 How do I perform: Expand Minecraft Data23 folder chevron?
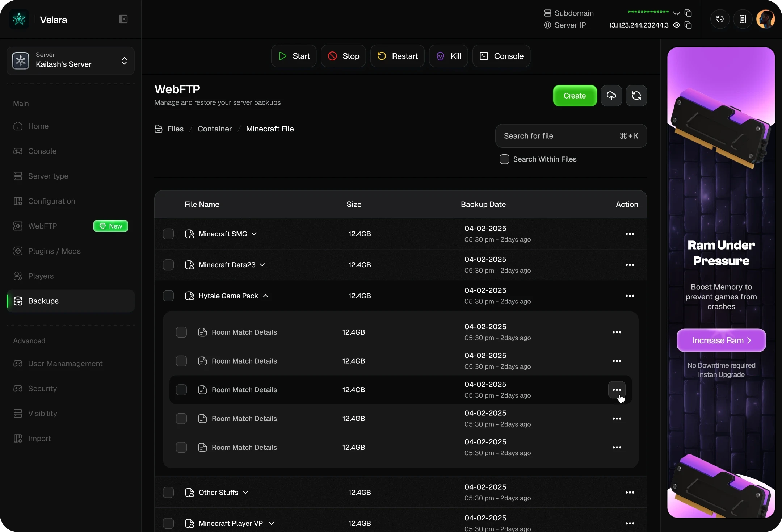(262, 265)
